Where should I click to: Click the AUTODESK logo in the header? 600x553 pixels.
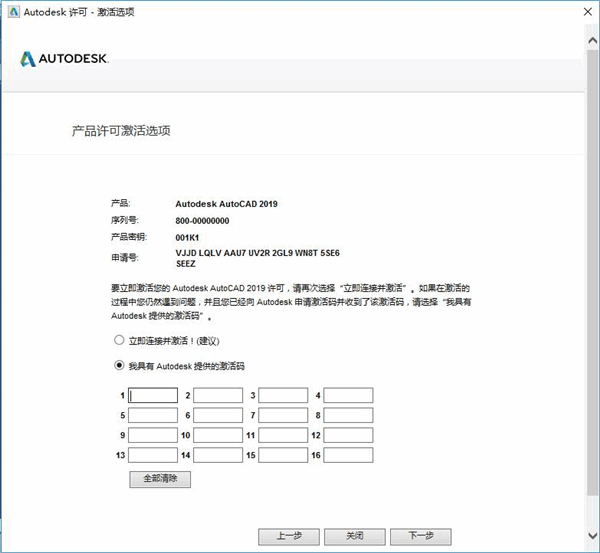click(x=64, y=59)
